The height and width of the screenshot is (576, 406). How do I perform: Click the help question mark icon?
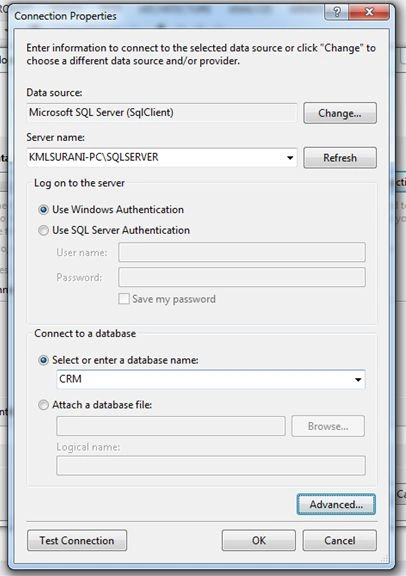pyautogui.click(x=337, y=12)
